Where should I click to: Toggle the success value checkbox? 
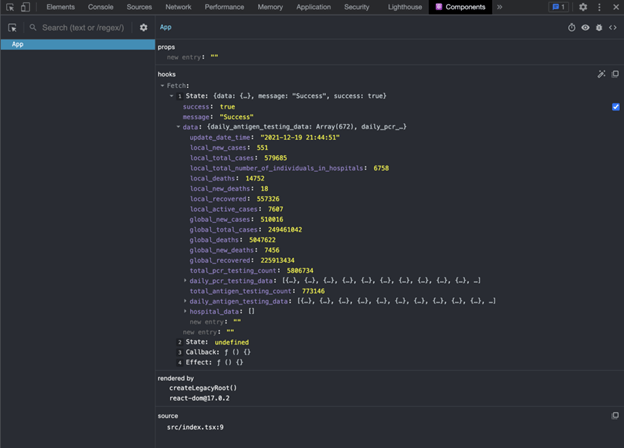click(x=615, y=106)
